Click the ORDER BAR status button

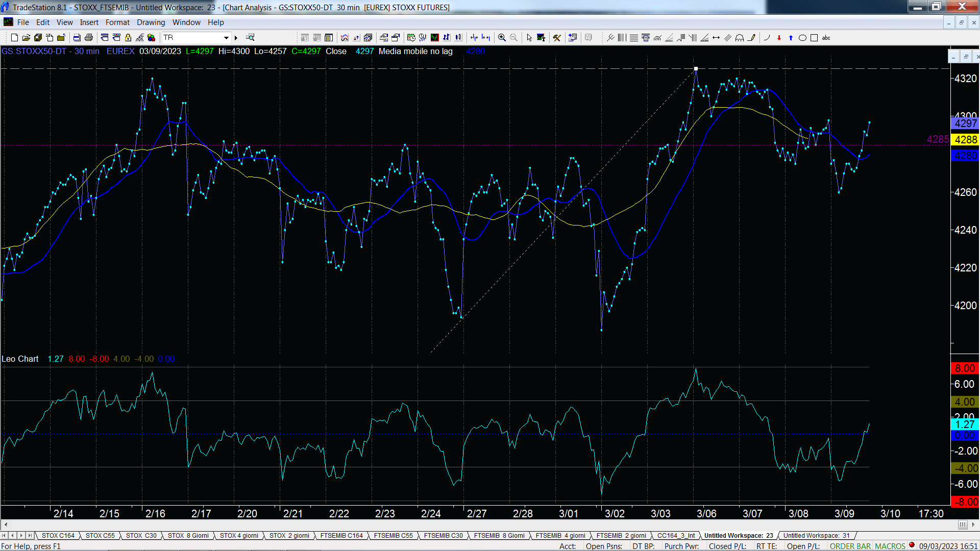click(x=850, y=546)
